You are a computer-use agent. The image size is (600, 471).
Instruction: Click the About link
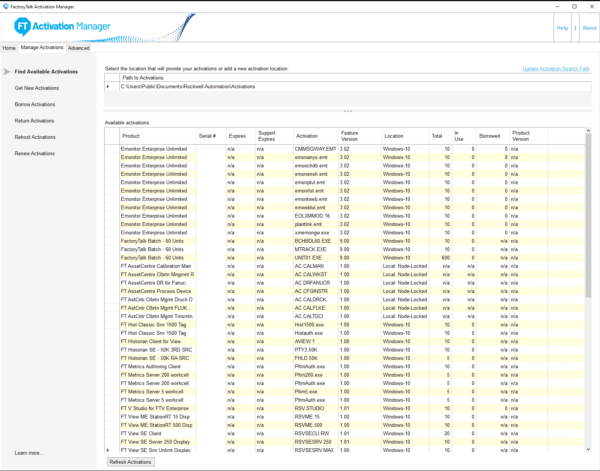tap(589, 28)
